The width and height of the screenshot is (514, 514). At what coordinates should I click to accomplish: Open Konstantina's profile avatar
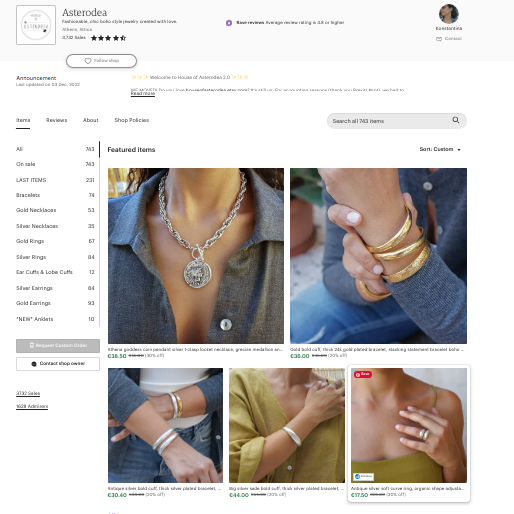click(449, 14)
